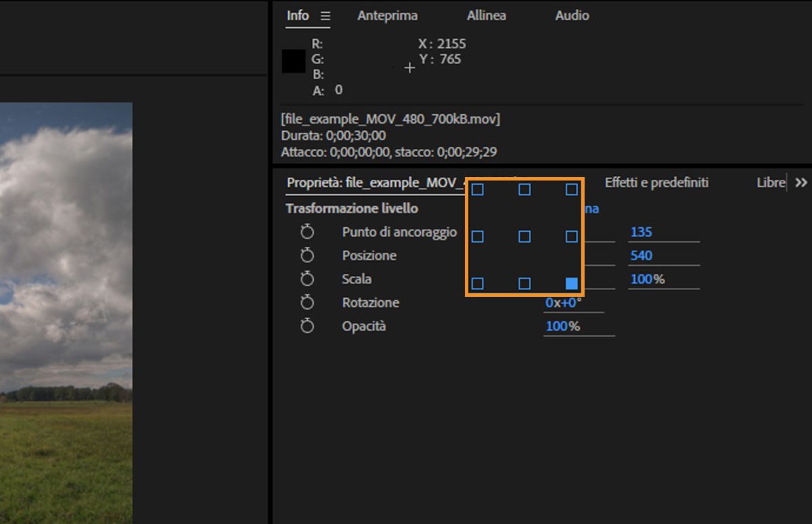Switch to the Anteprima tab

coord(387,16)
